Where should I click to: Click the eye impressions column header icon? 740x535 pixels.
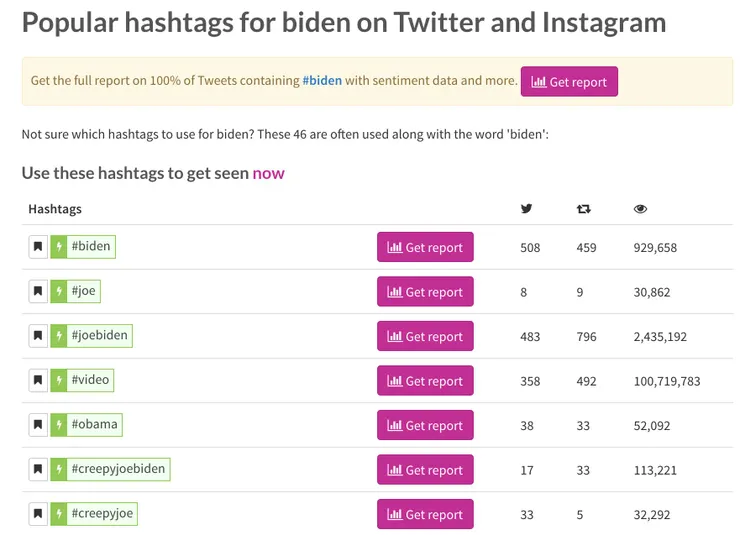click(x=641, y=209)
